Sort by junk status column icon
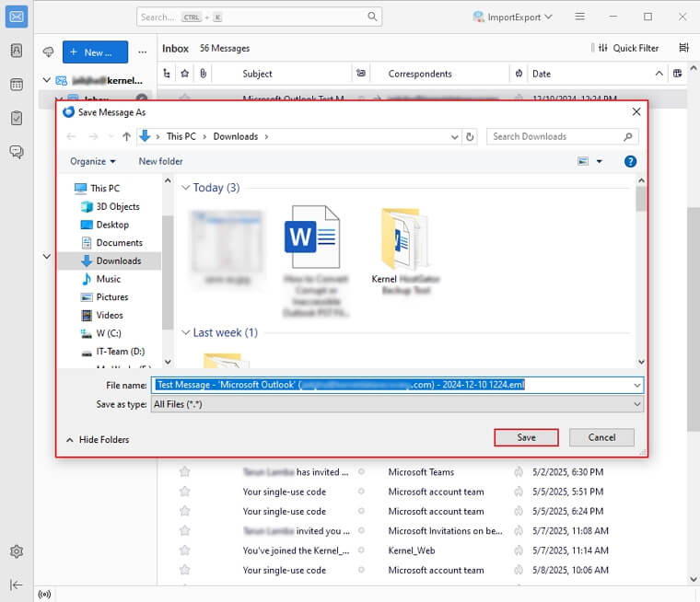Screen dimensions: 700x602 click(x=519, y=74)
